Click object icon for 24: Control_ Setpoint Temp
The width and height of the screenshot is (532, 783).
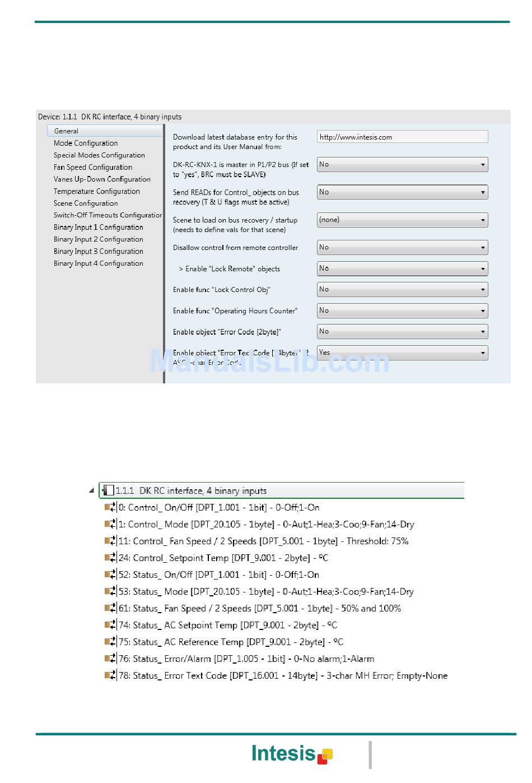(x=110, y=558)
